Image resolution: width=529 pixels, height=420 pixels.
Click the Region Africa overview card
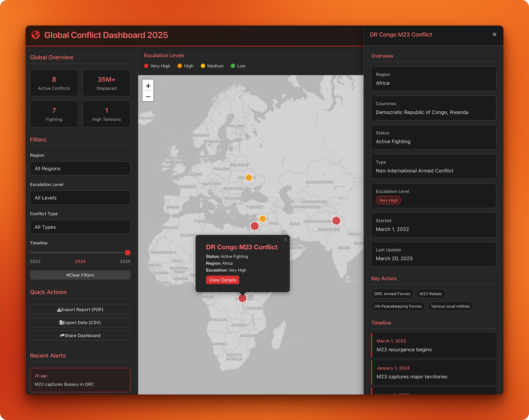click(x=433, y=79)
